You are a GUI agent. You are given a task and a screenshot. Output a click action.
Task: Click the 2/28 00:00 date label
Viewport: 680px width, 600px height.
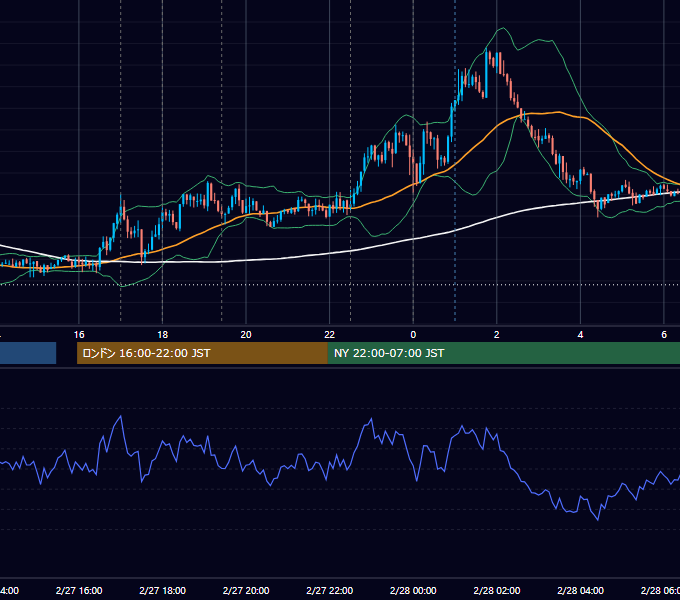click(413, 590)
